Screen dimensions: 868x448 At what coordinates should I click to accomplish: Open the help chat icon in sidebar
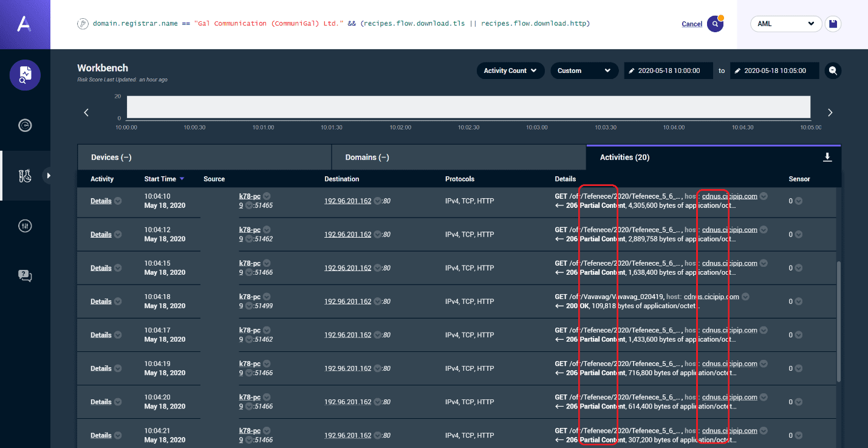pyautogui.click(x=25, y=276)
